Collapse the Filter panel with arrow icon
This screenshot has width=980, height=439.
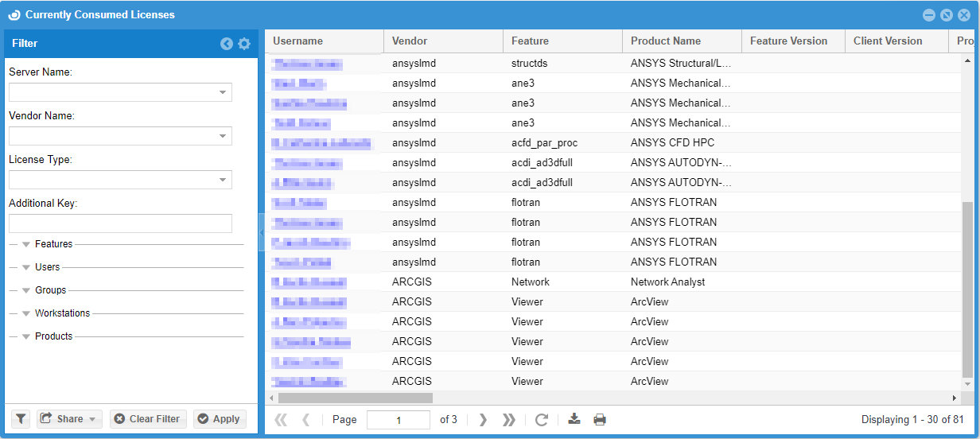[x=227, y=44]
